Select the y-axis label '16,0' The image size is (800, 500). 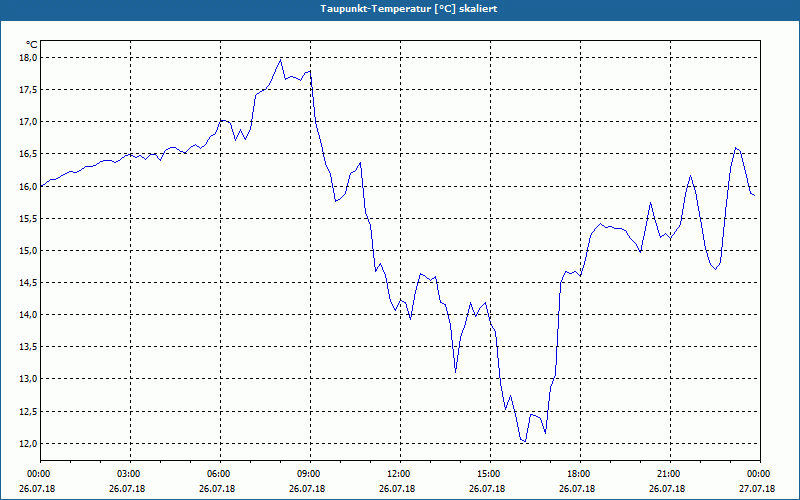click(29, 186)
